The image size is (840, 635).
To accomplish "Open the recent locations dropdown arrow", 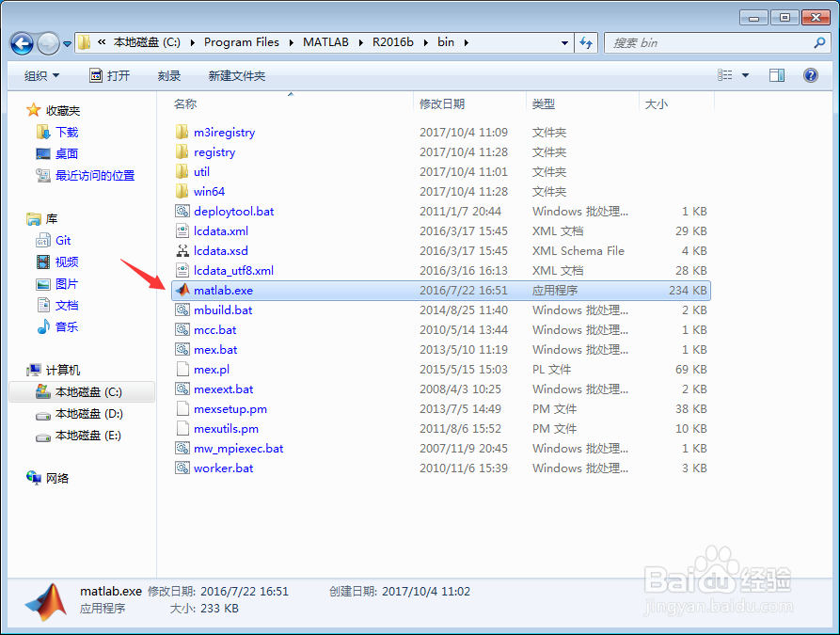I will [x=67, y=44].
